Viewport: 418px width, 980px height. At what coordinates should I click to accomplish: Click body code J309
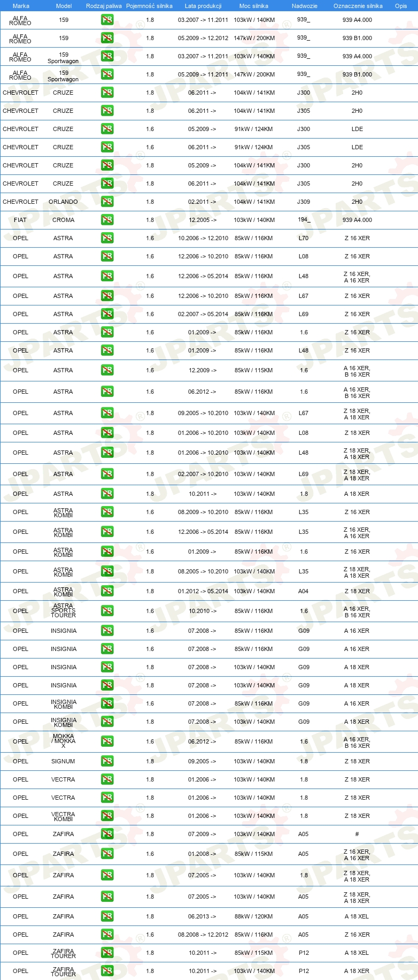(x=304, y=202)
